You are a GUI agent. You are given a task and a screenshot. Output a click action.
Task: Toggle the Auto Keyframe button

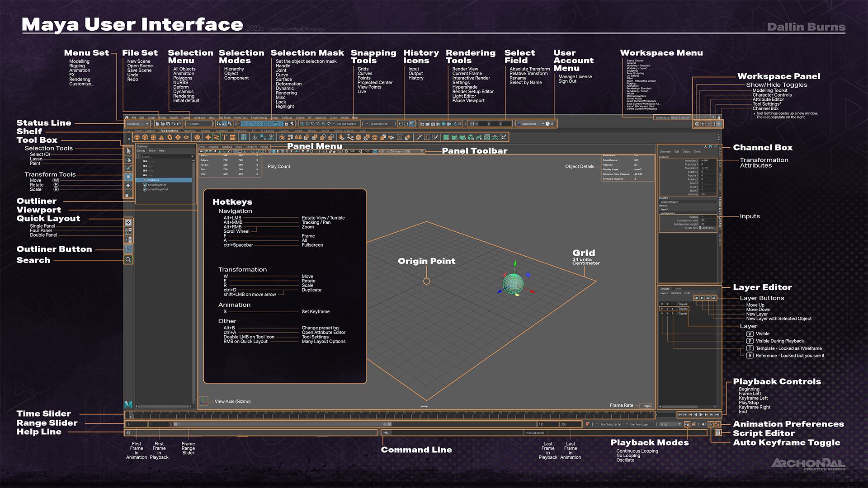click(x=711, y=424)
